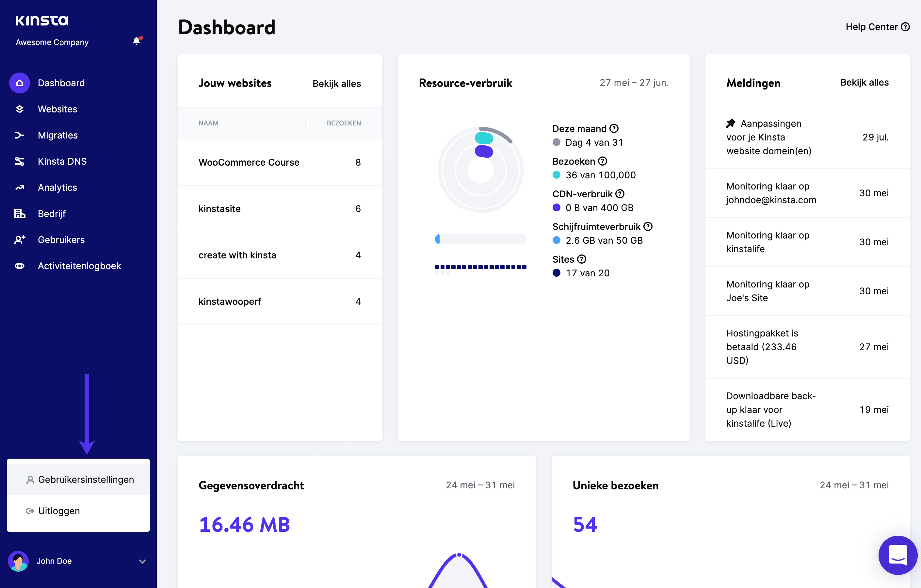Click the Activiteitenlogboek sidebar icon
The width and height of the screenshot is (921, 588).
tap(20, 267)
